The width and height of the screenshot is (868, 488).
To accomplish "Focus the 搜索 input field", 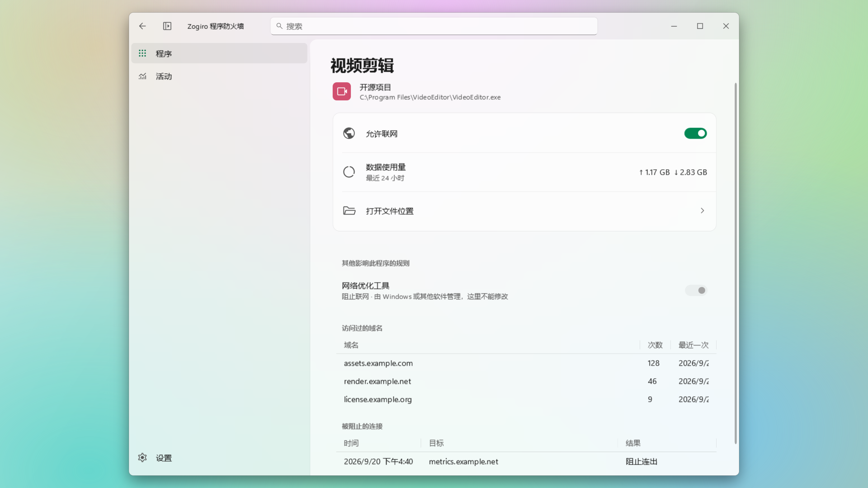I will click(434, 26).
